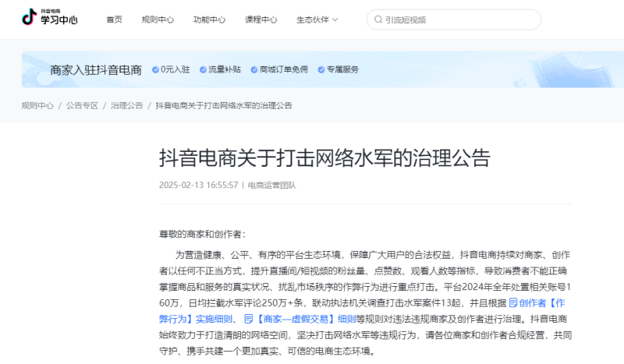Click the article headline 抖音电商关于打击网络水军的治理公告
624x364 pixels.
point(324,158)
